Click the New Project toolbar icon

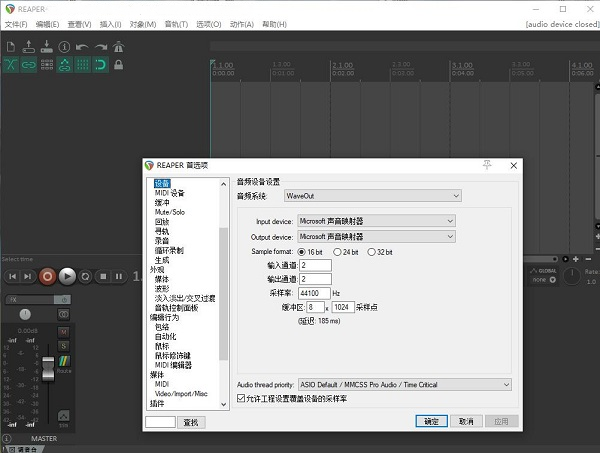tap(10, 46)
